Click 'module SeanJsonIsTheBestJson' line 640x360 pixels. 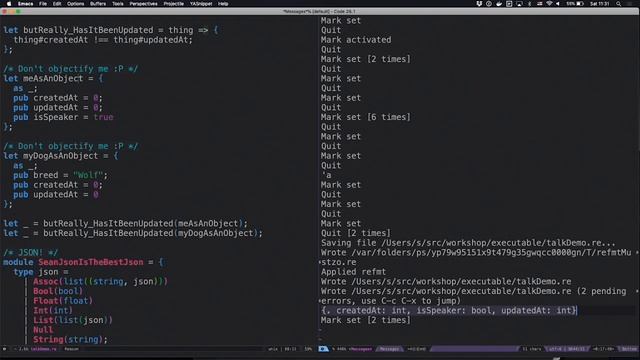(x=83, y=262)
